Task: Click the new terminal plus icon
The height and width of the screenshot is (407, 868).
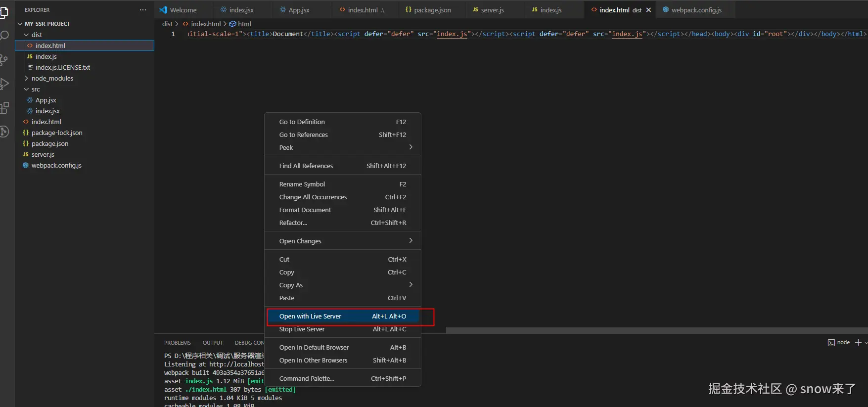Action: (858, 342)
